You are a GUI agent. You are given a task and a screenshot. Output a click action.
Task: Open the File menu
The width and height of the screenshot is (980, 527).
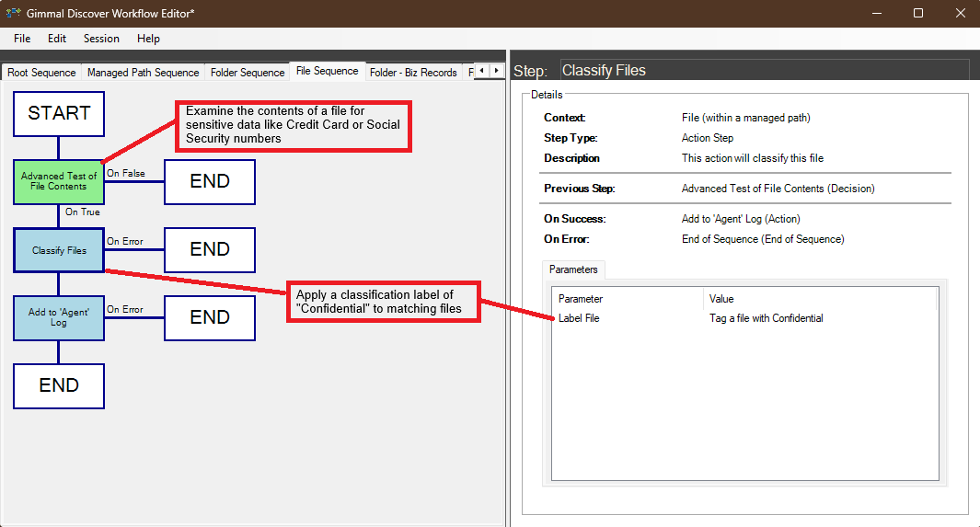click(22, 39)
